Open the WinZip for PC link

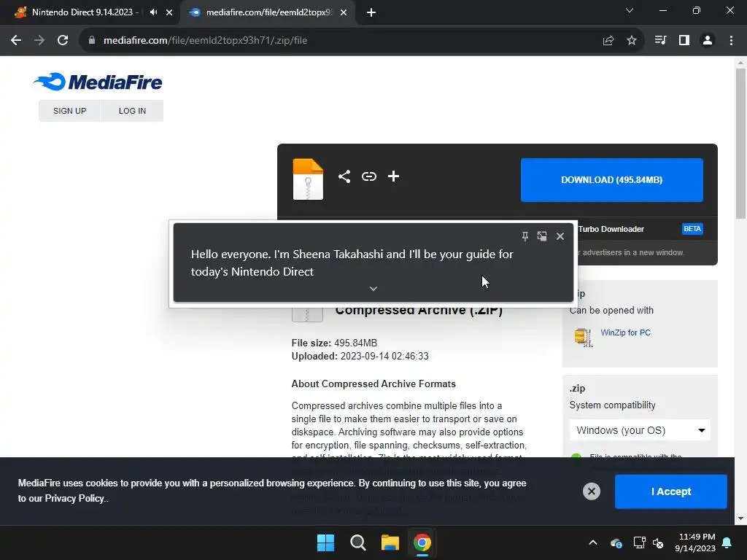[625, 332]
